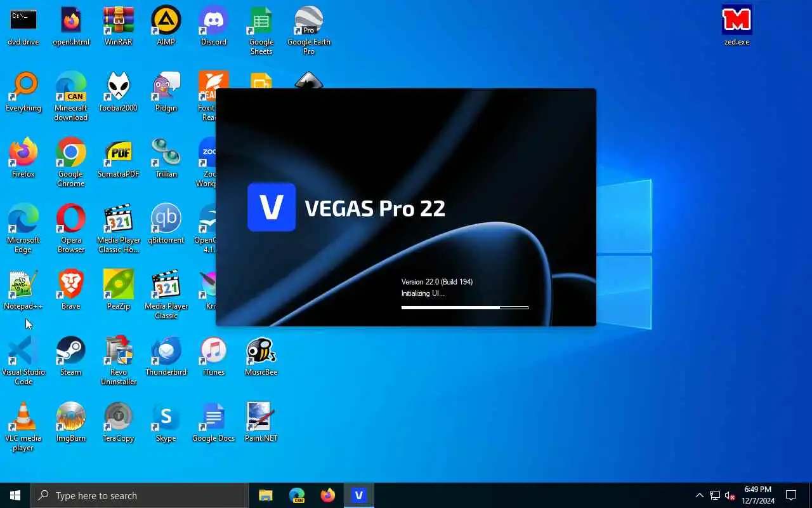Image resolution: width=812 pixels, height=508 pixels.
Task: Open the open!.html file icon
Action: 71,26
